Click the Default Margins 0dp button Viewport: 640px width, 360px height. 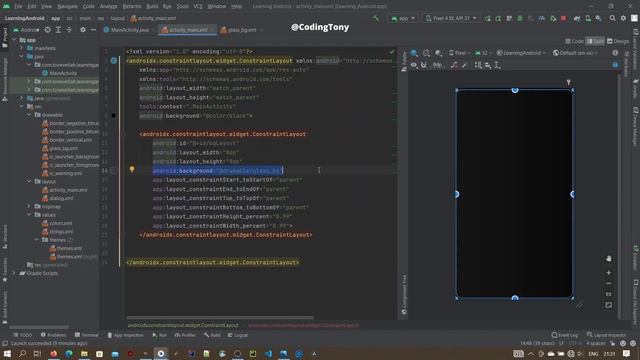[437, 65]
